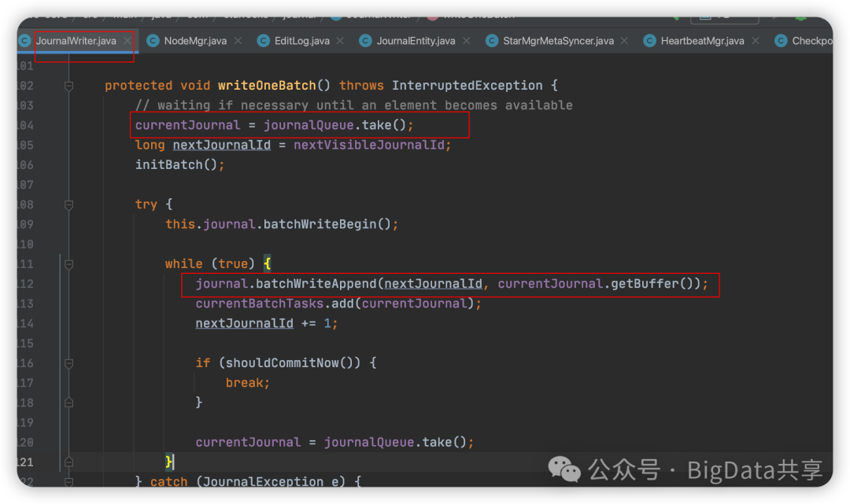Switch to the NodeMgr.java tab
850x504 pixels.
pyautogui.click(x=195, y=41)
